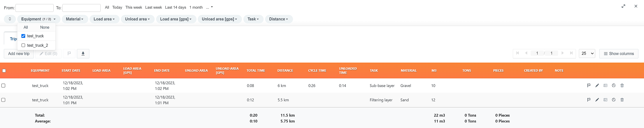Expand the Unload area [gps] filter

(x=219, y=19)
